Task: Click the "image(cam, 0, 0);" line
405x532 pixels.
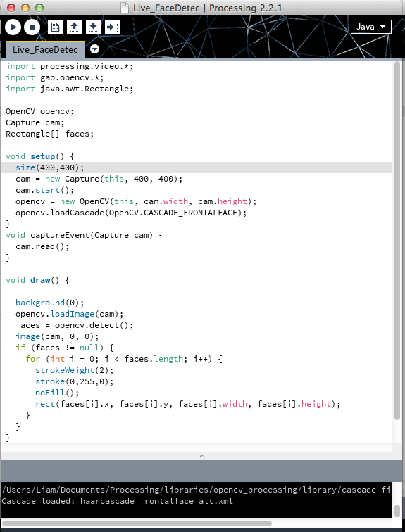Action: [x=57, y=336]
